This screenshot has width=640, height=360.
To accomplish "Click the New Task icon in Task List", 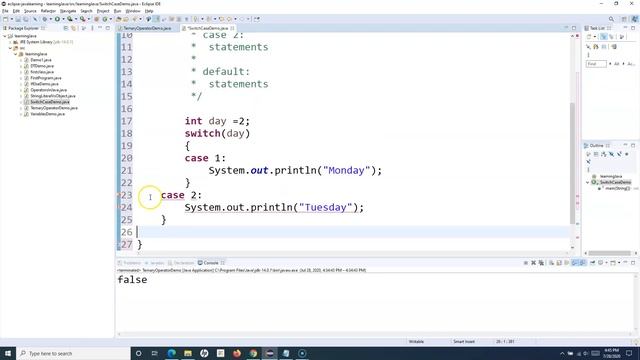I will (589, 37).
